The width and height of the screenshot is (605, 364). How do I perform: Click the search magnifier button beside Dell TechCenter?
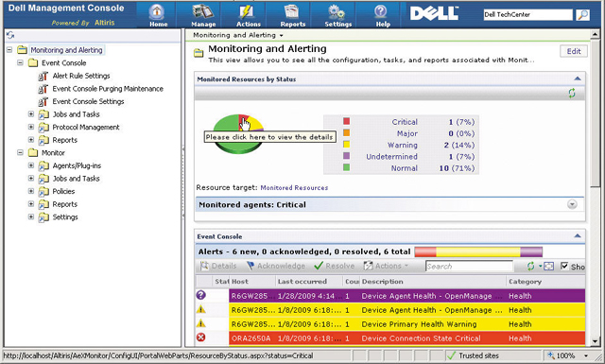[582, 15]
